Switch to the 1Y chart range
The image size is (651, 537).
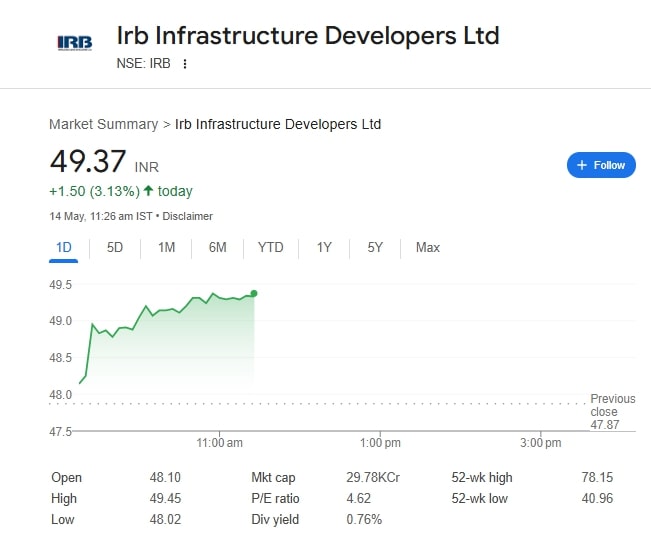pyautogui.click(x=324, y=248)
